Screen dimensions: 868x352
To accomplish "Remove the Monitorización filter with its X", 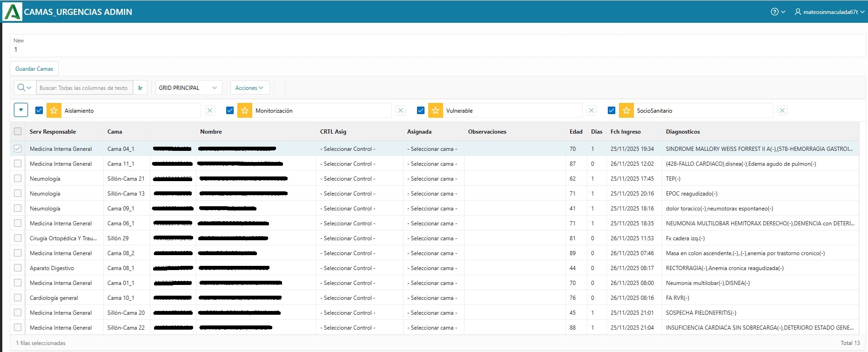I will pyautogui.click(x=401, y=110).
